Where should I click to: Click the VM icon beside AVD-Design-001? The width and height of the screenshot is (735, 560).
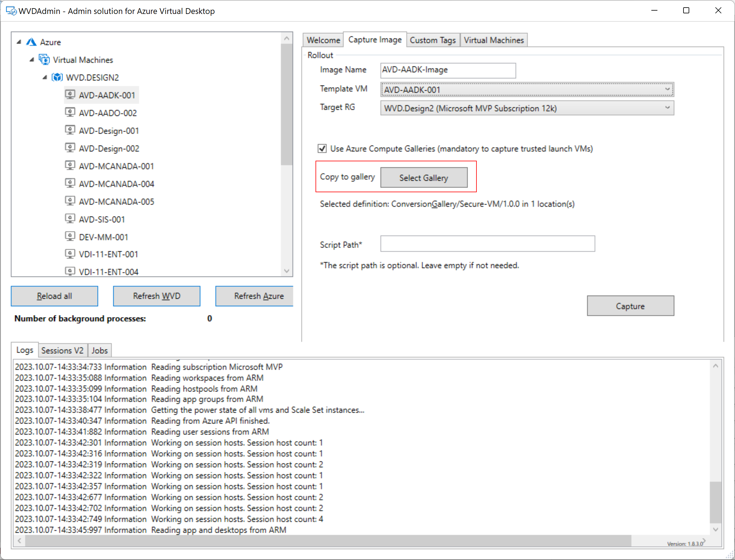(x=70, y=130)
